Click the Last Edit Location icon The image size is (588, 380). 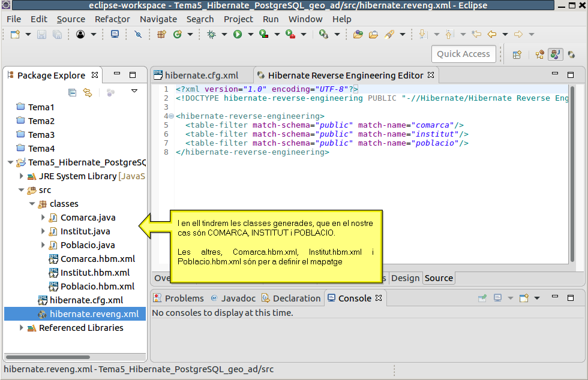coord(476,35)
